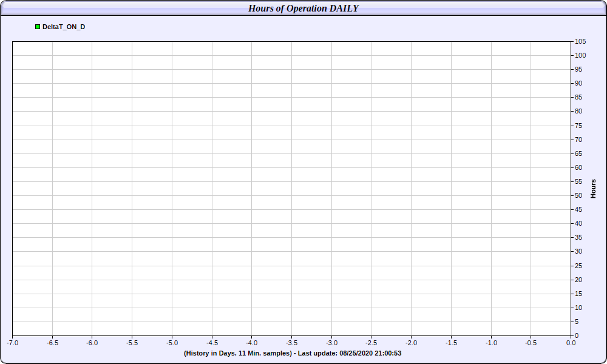
Task: Click the x-axis label -4.0
Action: [x=252, y=343]
